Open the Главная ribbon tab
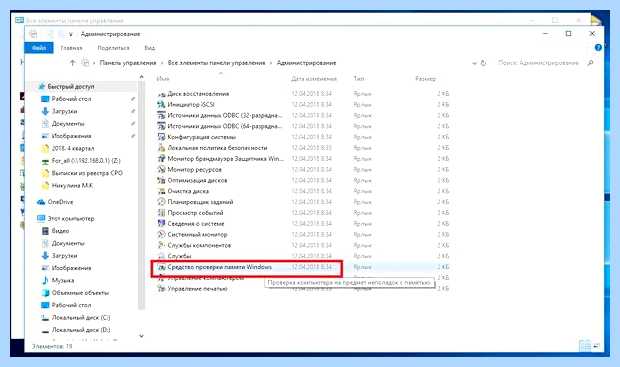 [72, 48]
